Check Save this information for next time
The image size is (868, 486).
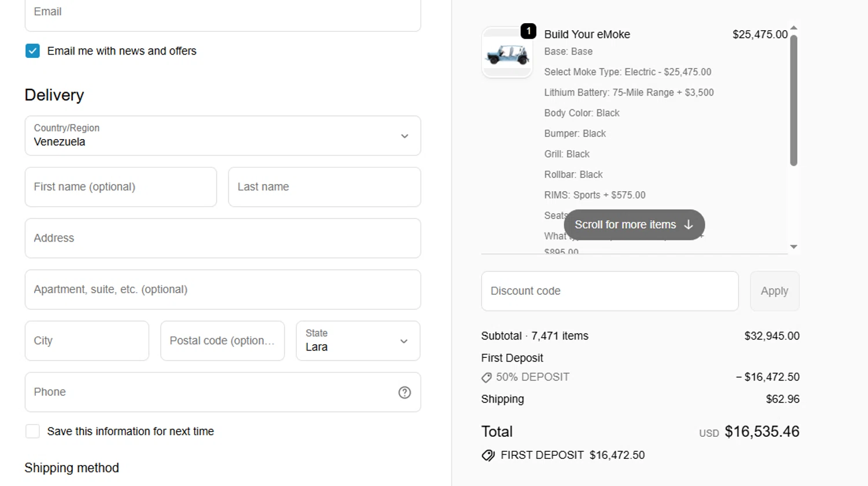point(33,432)
